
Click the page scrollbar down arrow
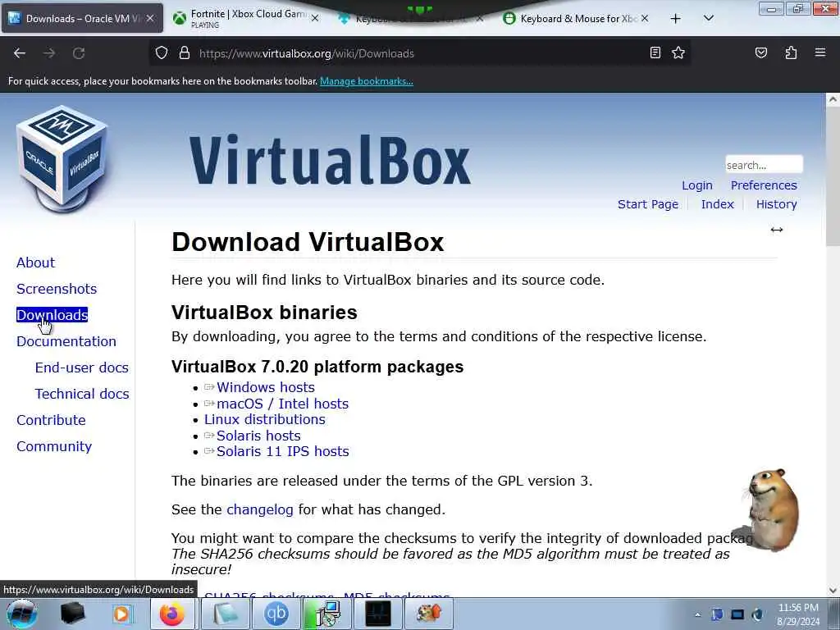click(833, 591)
